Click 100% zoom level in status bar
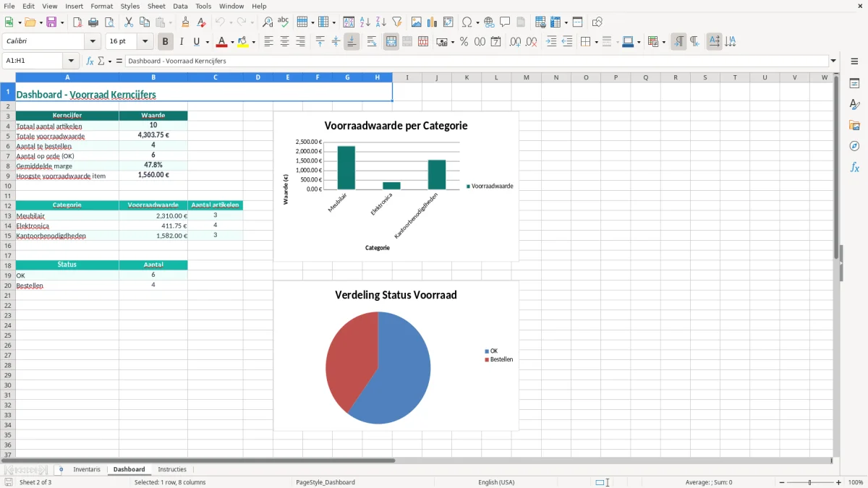 coord(856,482)
